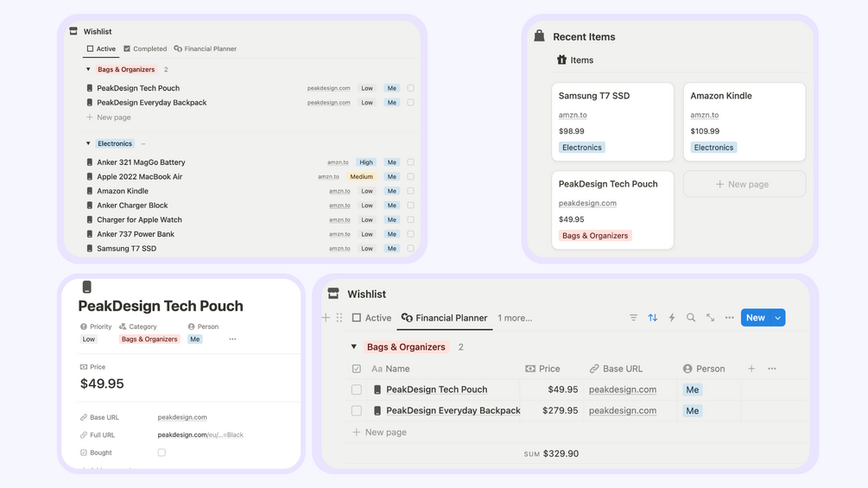The image size is (868, 488).
Task: Collapse Bags & Organizers in Financial Planner
Action: [354, 347]
